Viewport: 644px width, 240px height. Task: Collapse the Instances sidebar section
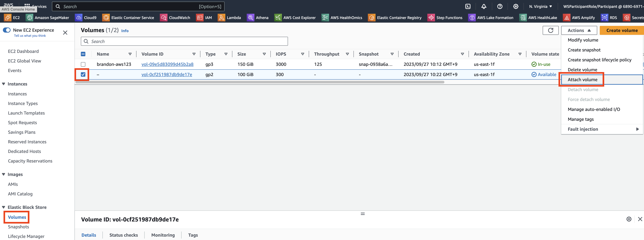pyautogui.click(x=4, y=84)
